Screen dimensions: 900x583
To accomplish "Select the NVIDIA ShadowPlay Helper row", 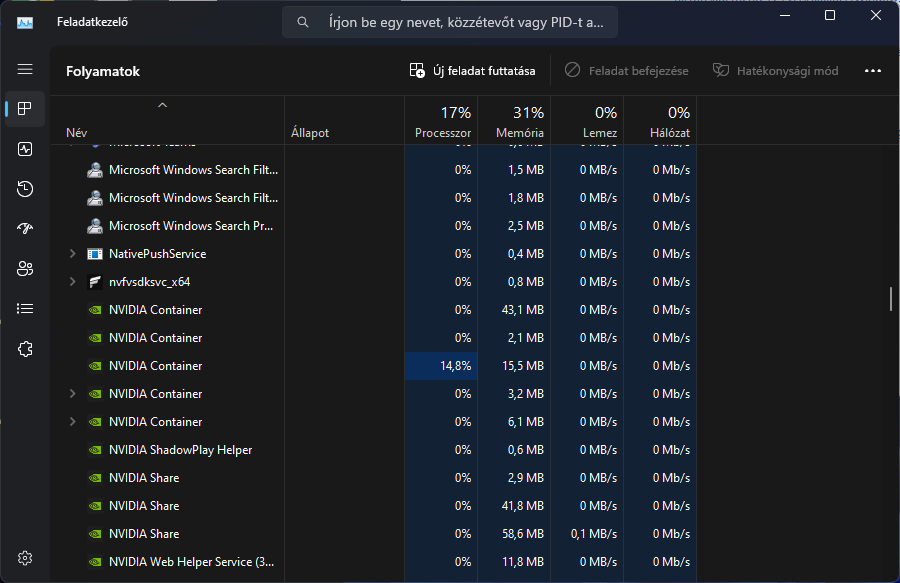I will [x=374, y=450].
